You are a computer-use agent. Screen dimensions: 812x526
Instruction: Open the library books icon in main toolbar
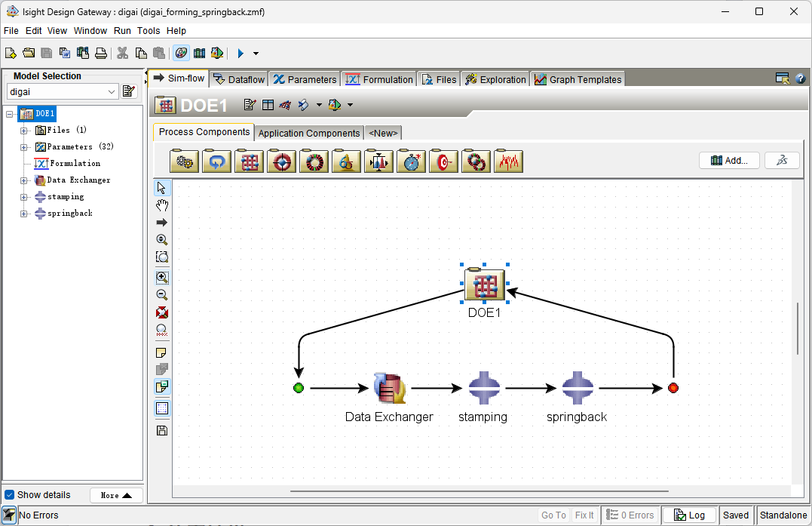[199, 53]
